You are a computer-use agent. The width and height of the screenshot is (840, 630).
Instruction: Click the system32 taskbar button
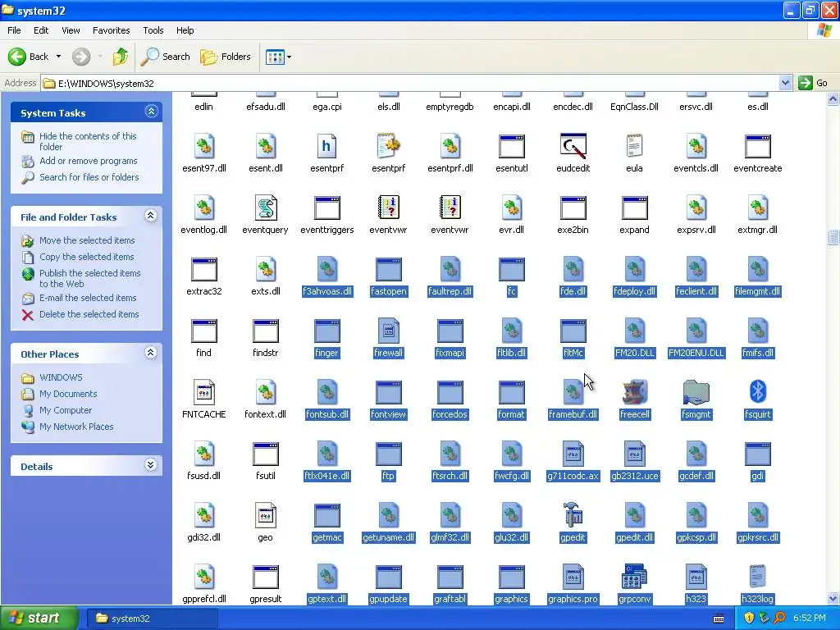[x=151, y=619]
